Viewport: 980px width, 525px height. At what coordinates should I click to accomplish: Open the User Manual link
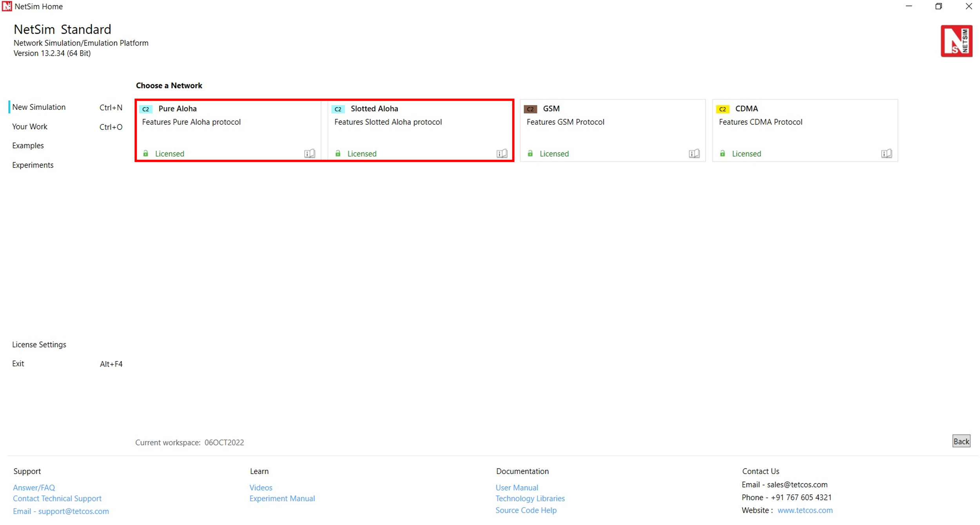pyautogui.click(x=517, y=487)
